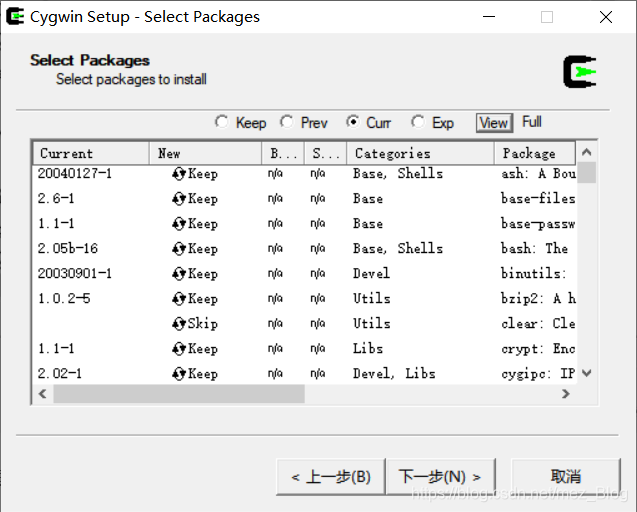Image resolution: width=637 pixels, height=512 pixels.
Task: Close the Cygwin Setup window
Action: pyautogui.click(x=606, y=17)
